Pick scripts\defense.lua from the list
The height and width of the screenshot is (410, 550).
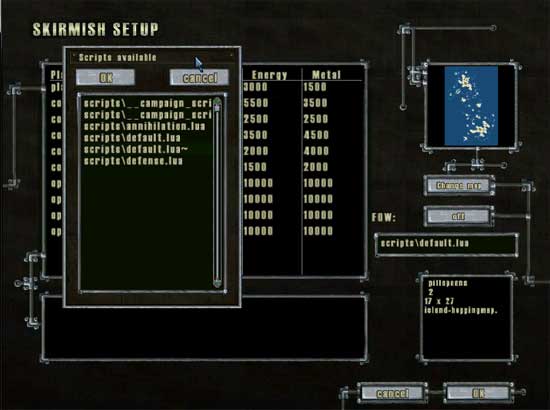pyautogui.click(x=133, y=161)
